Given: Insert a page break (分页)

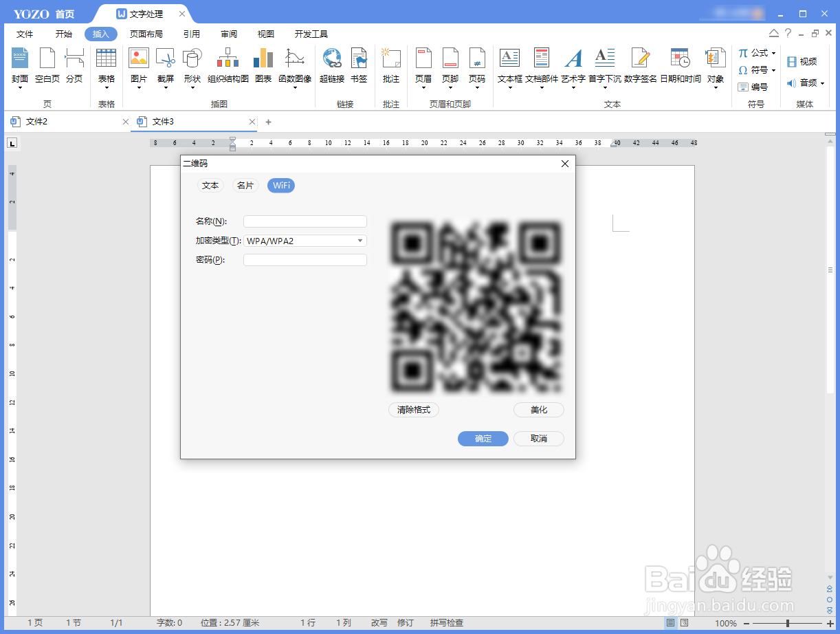Looking at the screenshot, I should tap(74, 67).
